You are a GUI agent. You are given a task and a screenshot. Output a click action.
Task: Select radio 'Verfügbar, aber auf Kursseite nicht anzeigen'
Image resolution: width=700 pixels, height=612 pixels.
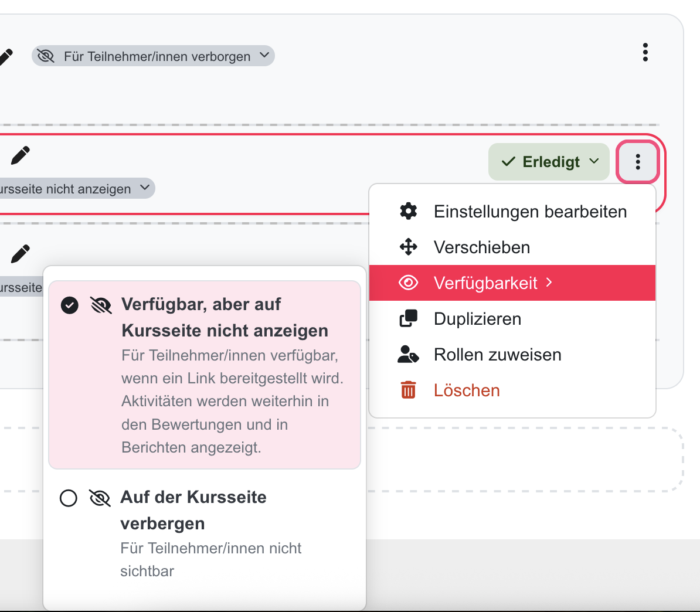pyautogui.click(x=70, y=305)
